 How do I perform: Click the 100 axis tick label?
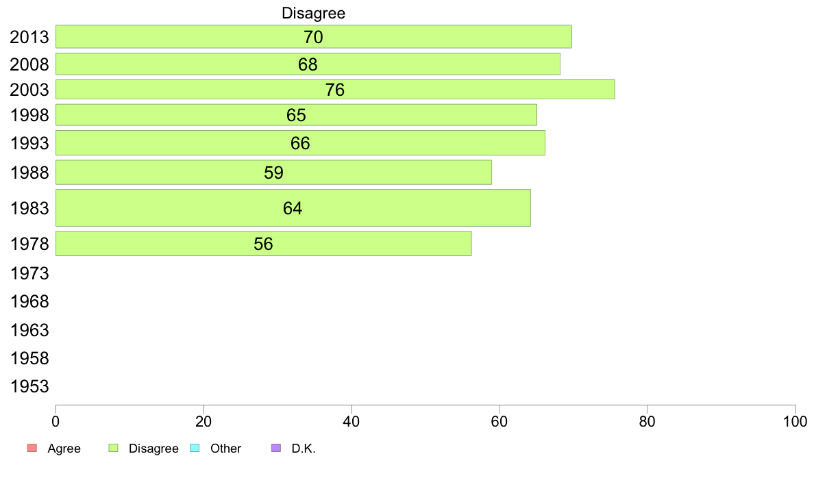[x=795, y=421]
